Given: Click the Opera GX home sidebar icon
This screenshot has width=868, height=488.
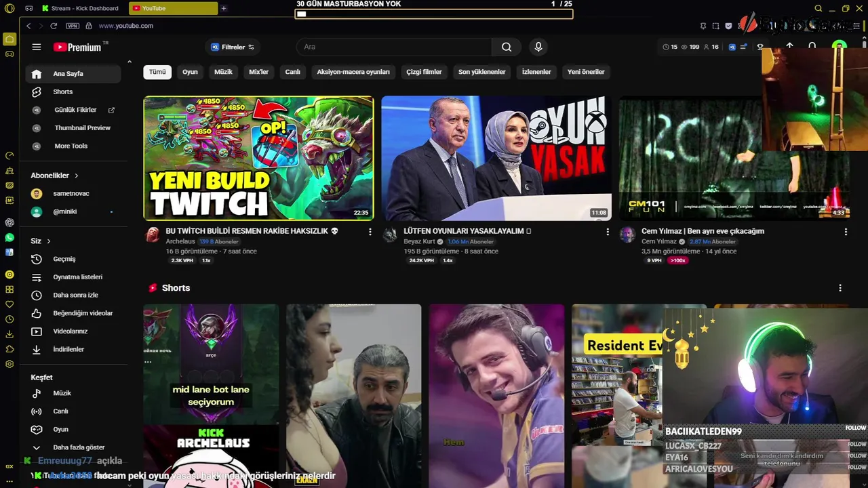Looking at the screenshot, I should click(9, 39).
